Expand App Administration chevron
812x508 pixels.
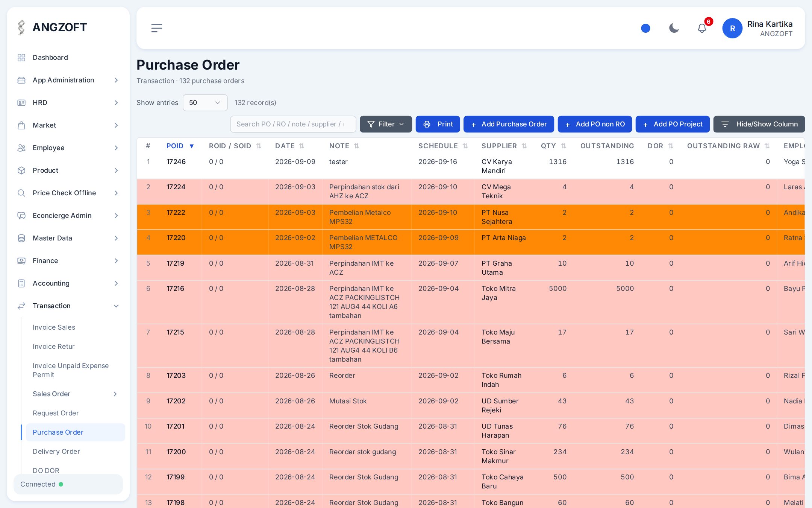coord(116,80)
